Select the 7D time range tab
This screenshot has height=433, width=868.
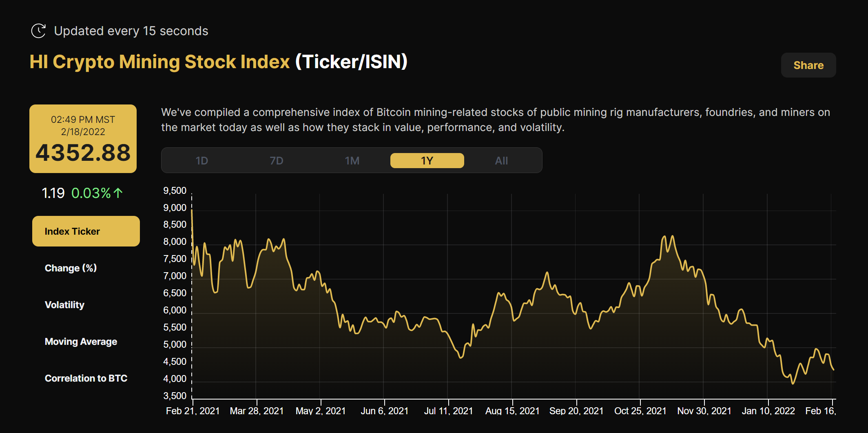pos(277,160)
